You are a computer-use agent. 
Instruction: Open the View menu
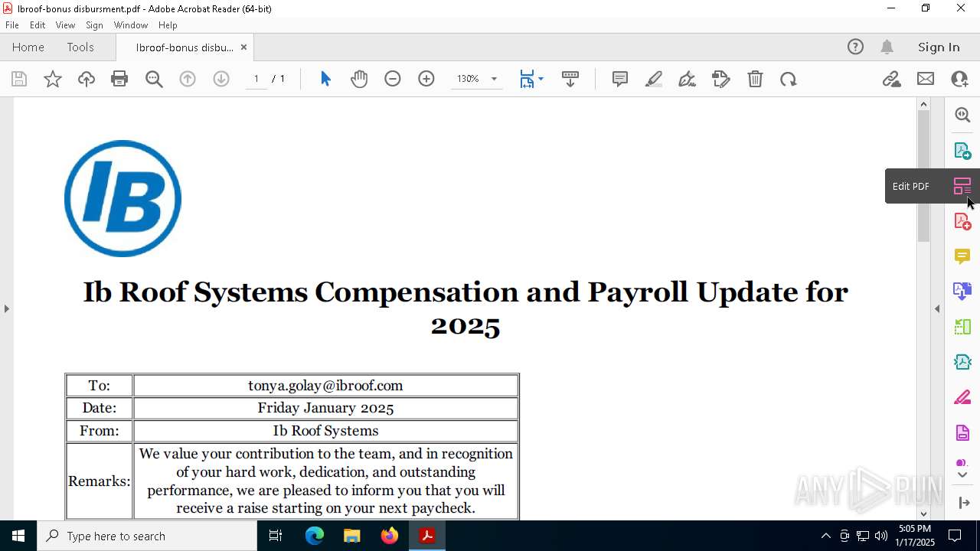click(65, 25)
